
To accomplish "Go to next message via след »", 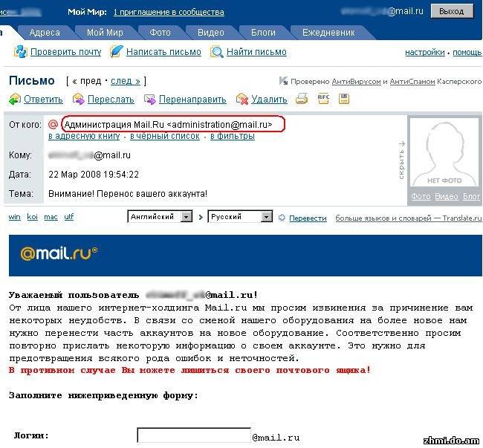I will tap(126, 81).
